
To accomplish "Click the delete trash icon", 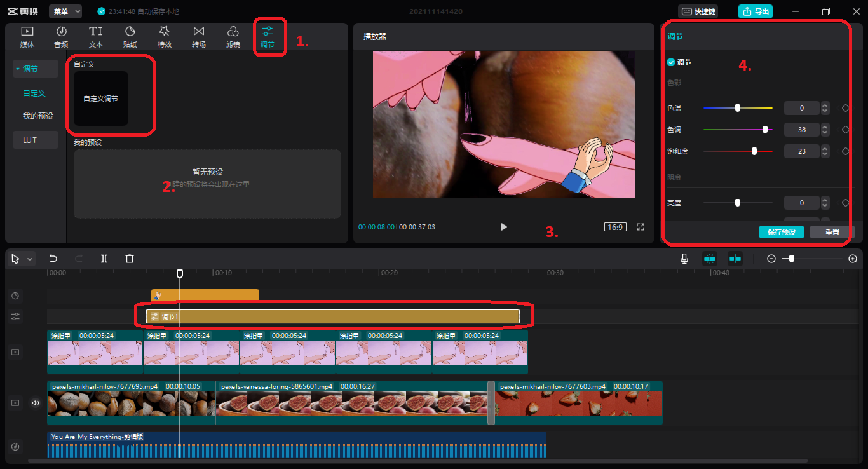I will pyautogui.click(x=130, y=259).
